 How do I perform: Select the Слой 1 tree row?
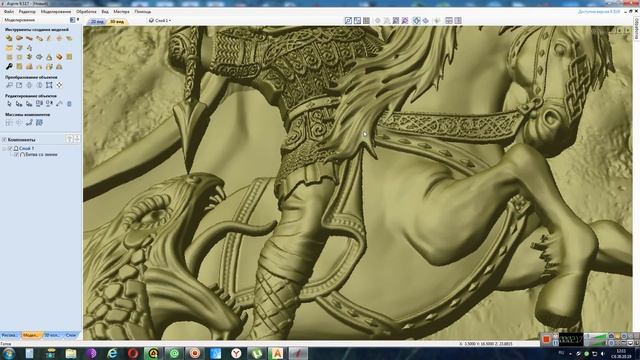click(27, 148)
